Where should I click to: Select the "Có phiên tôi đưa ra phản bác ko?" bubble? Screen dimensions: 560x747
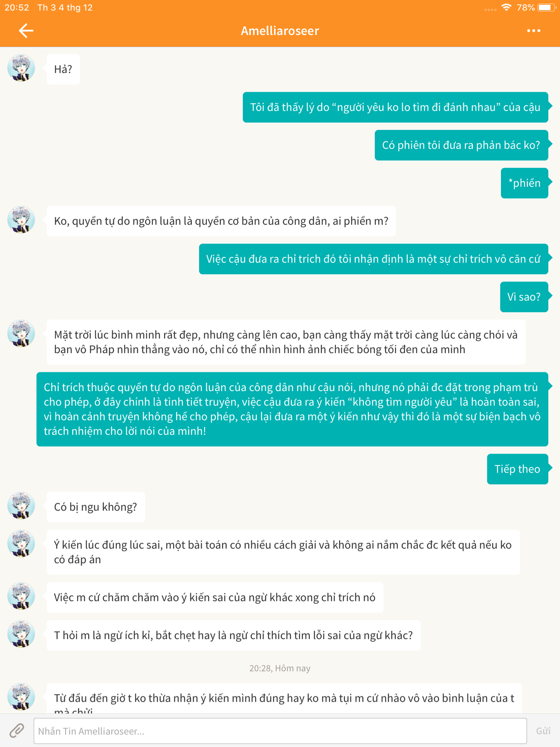[x=461, y=145]
